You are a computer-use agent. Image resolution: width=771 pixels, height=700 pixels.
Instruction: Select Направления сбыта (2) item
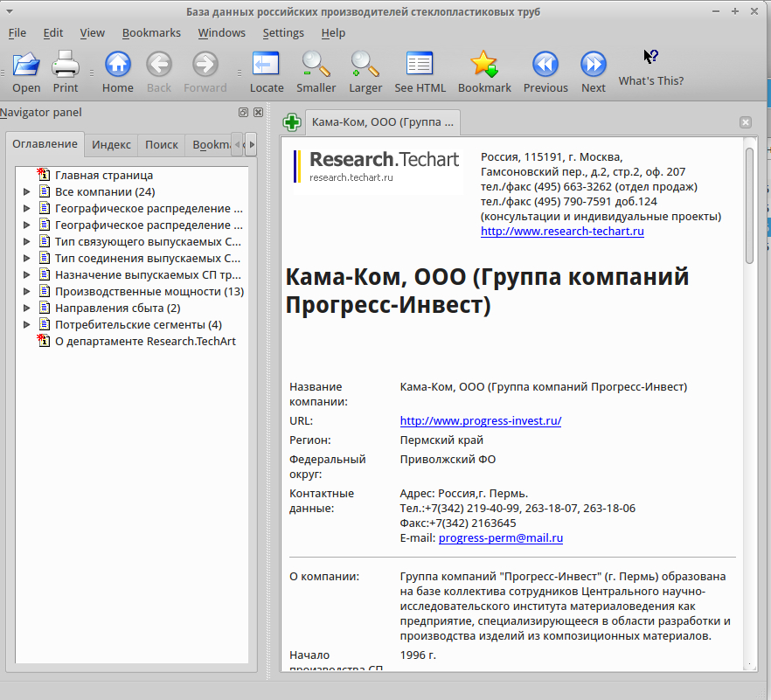point(117,308)
